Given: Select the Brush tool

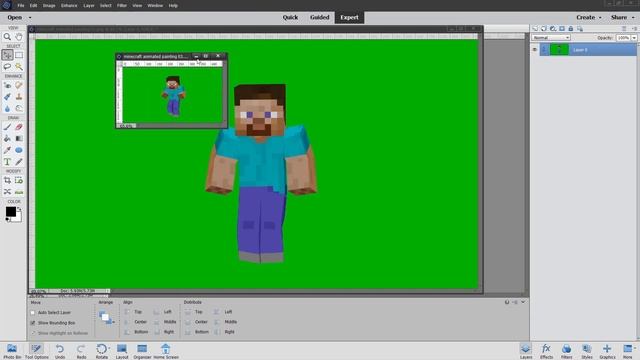Looking at the screenshot, I should [x=7, y=127].
